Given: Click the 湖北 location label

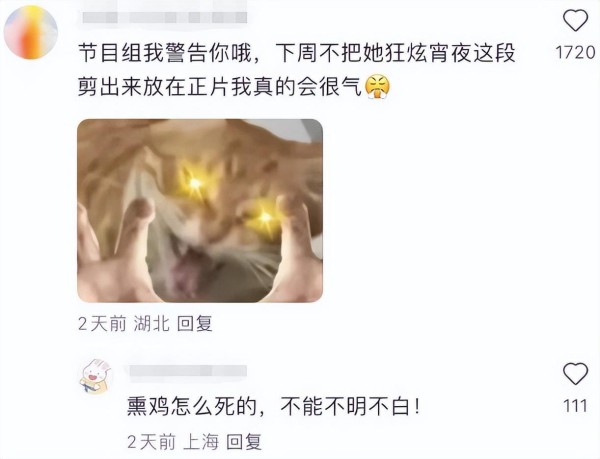Looking at the screenshot, I should [152, 324].
